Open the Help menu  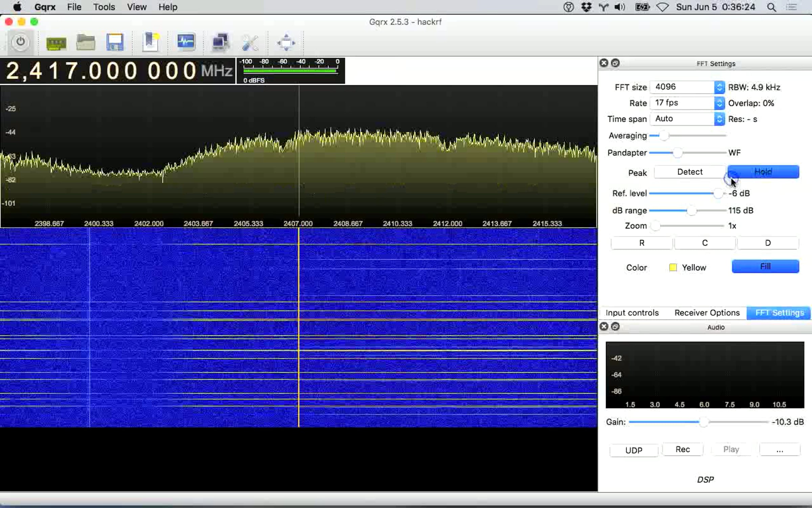point(168,7)
